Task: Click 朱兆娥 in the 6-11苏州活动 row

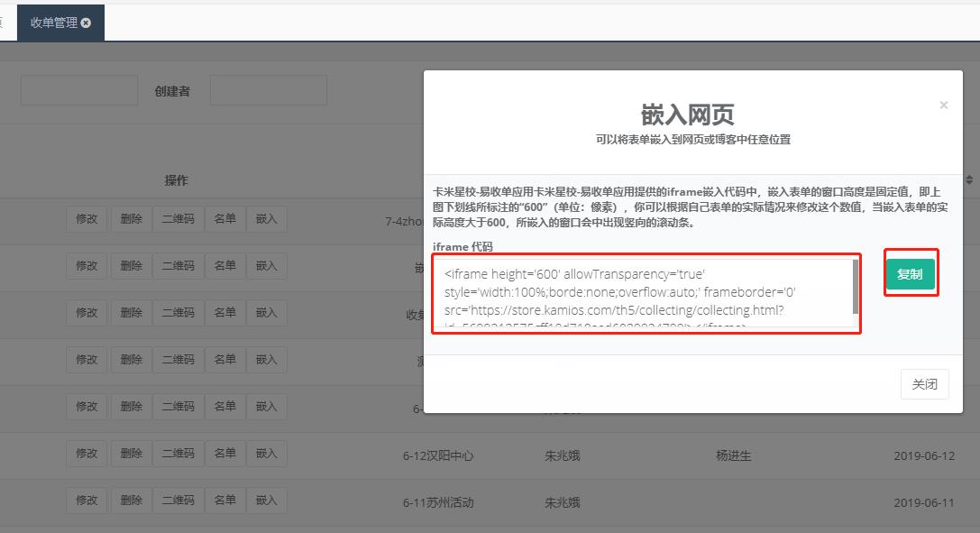Action: pos(563,503)
